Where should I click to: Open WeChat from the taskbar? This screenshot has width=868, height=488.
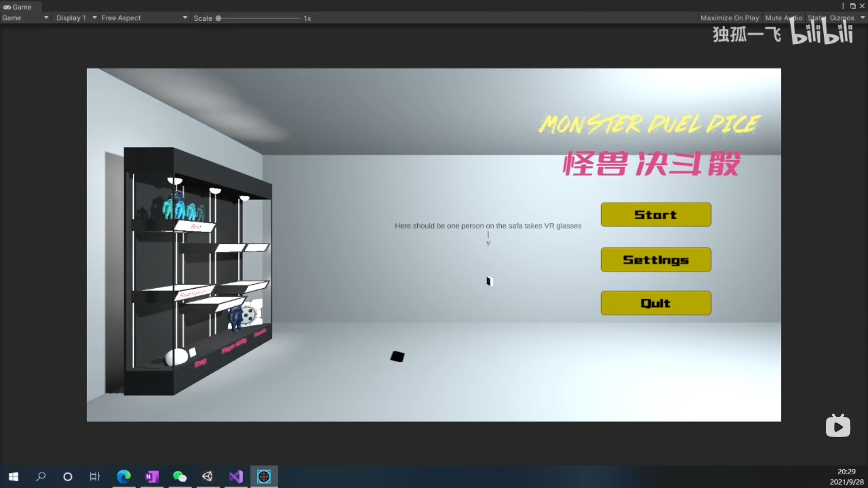coord(180,477)
